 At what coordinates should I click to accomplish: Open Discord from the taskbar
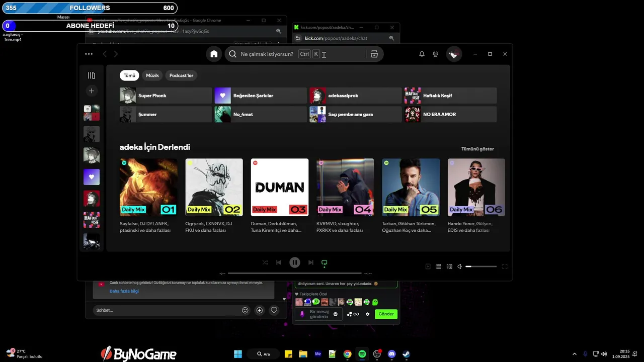pos(391,354)
